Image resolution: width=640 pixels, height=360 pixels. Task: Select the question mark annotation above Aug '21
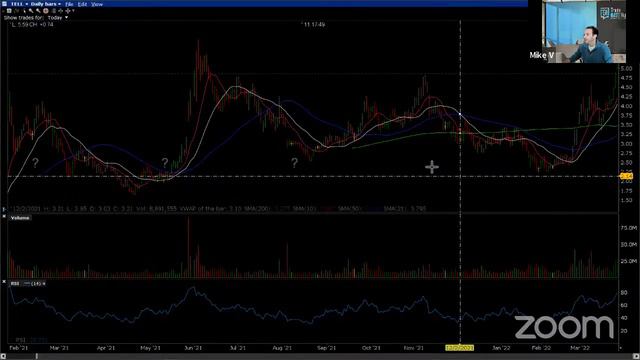(294, 163)
